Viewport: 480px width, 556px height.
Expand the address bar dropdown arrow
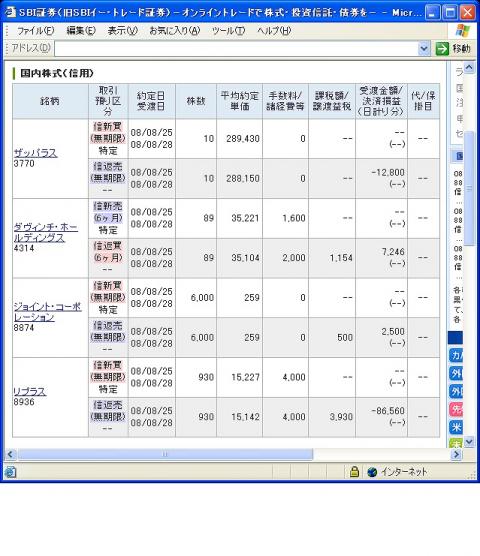coord(424,49)
